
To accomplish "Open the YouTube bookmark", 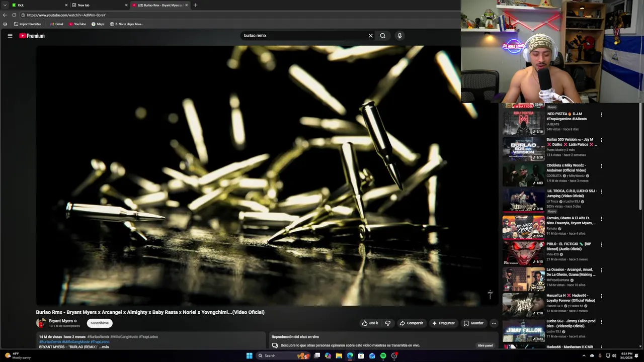I will click(77, 24).
